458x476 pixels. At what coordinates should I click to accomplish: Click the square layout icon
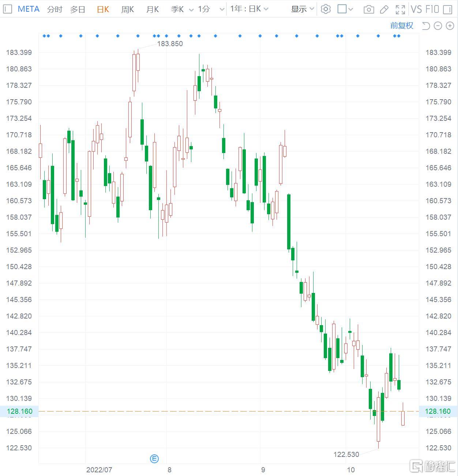coord(342,9)
